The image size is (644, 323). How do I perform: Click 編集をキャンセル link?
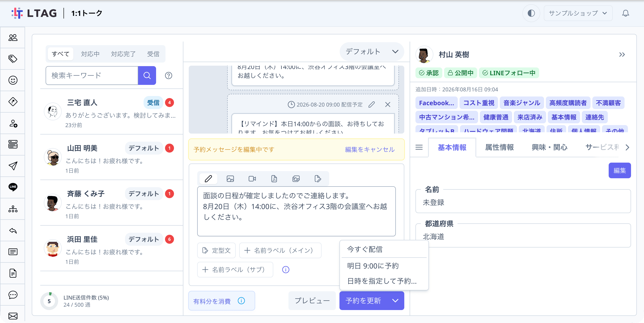[x=370, y=149]
